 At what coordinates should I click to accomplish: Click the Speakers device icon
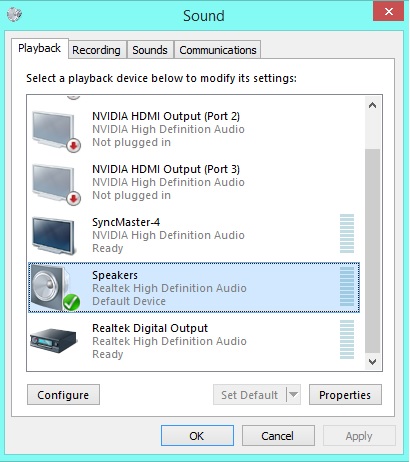pyautogui.click(x=55, y=289)
